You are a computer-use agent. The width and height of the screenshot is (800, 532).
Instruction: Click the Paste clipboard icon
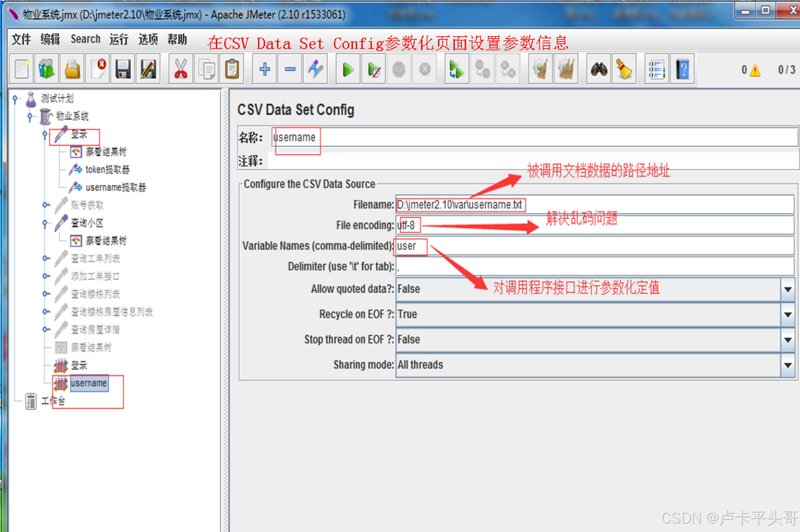coord(232,70)
